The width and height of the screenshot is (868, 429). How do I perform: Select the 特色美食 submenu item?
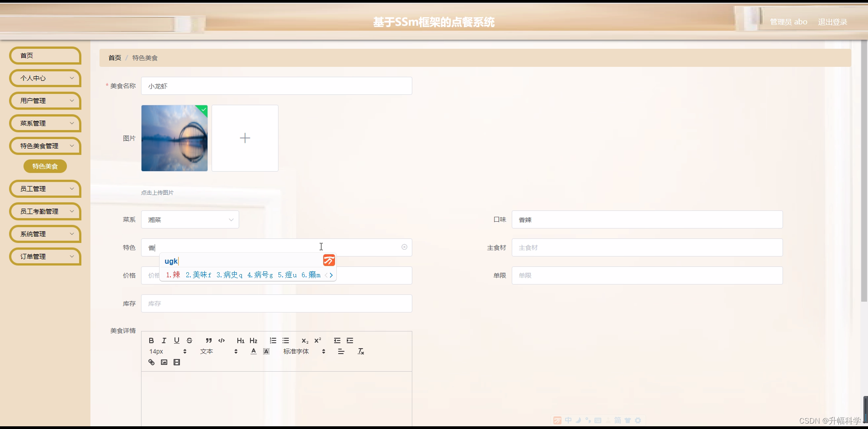point(45,166)
